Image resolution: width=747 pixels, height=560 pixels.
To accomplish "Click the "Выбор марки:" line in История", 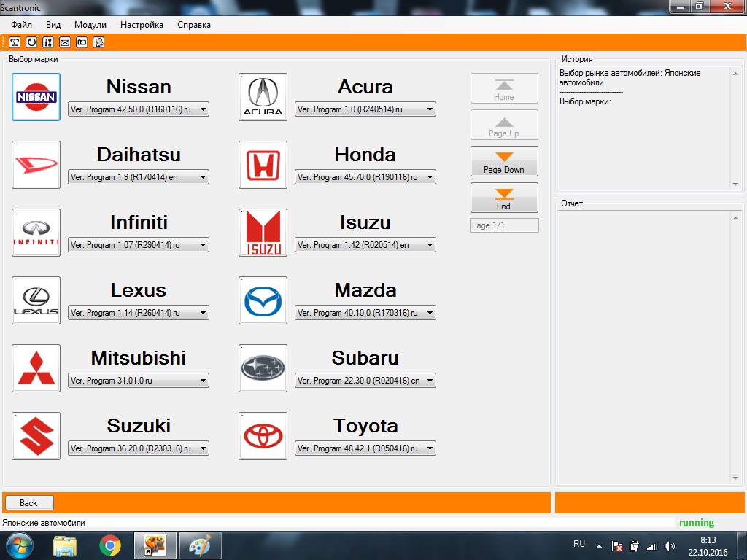I will 585,101.
